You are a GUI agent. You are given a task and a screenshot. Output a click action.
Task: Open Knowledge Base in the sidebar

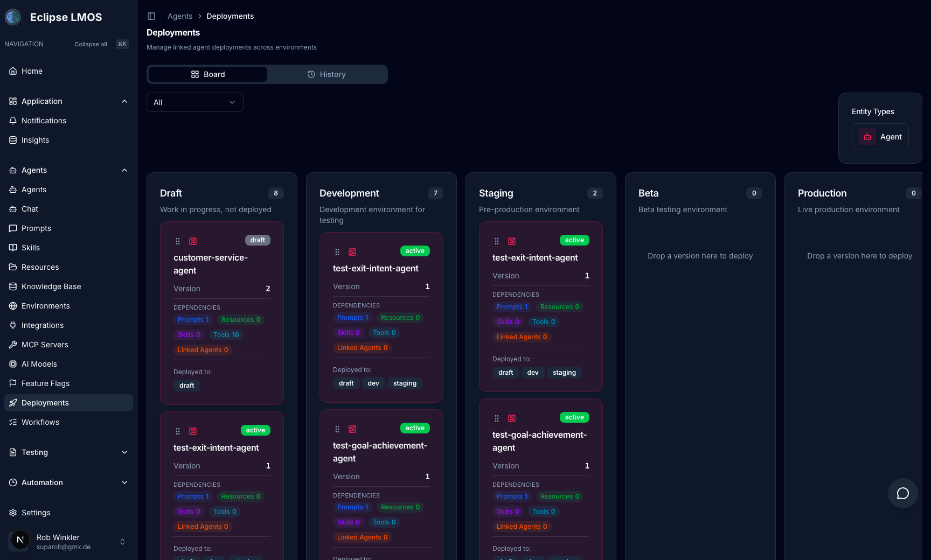(68, 286)
